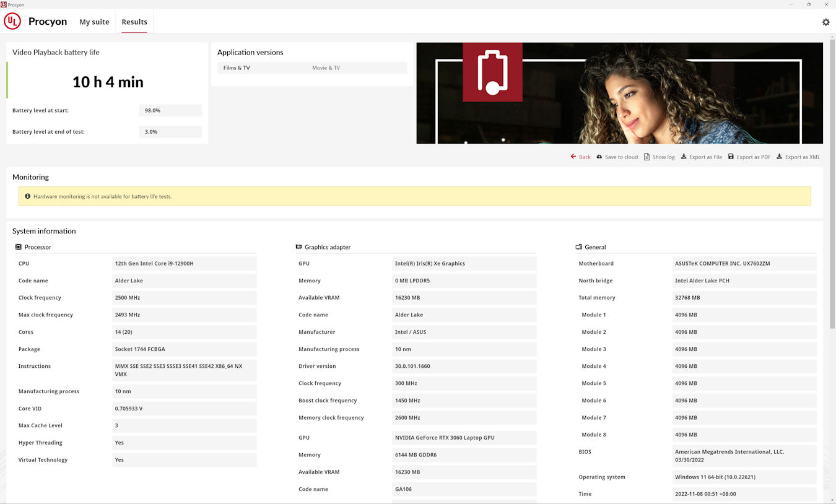The height and width of the screenshot is (504, 836).
Task: Select Time value 2022-11-08 00:51
Action: point(744,494)
